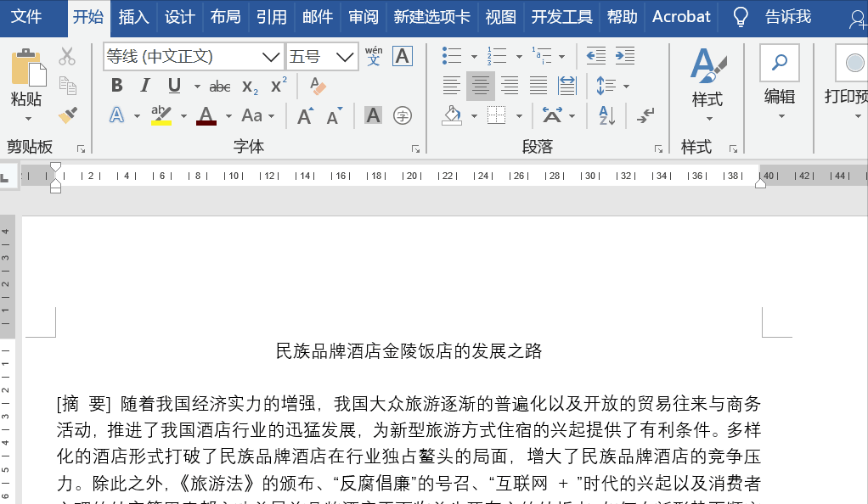868x504 pixels.
Task: Clear all formatting with the eraser icon
Action: (x=318, y=86)
